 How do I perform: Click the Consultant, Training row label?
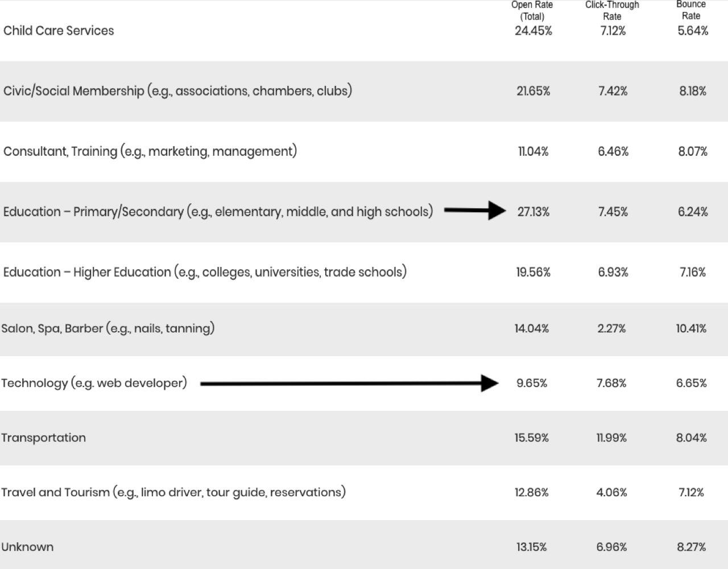click(150, 151)
